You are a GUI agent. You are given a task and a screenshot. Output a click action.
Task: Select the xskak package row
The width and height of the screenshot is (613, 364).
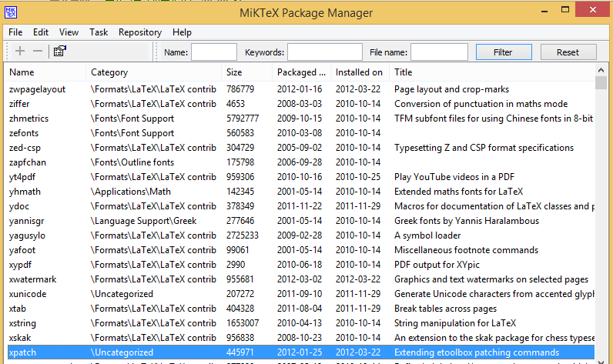[301, 338]
